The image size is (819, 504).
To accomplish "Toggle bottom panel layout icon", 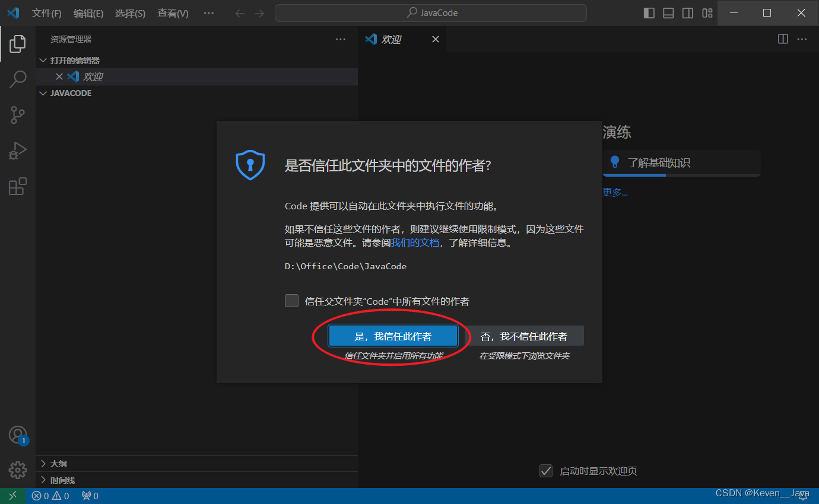I will tap(668, 13).
